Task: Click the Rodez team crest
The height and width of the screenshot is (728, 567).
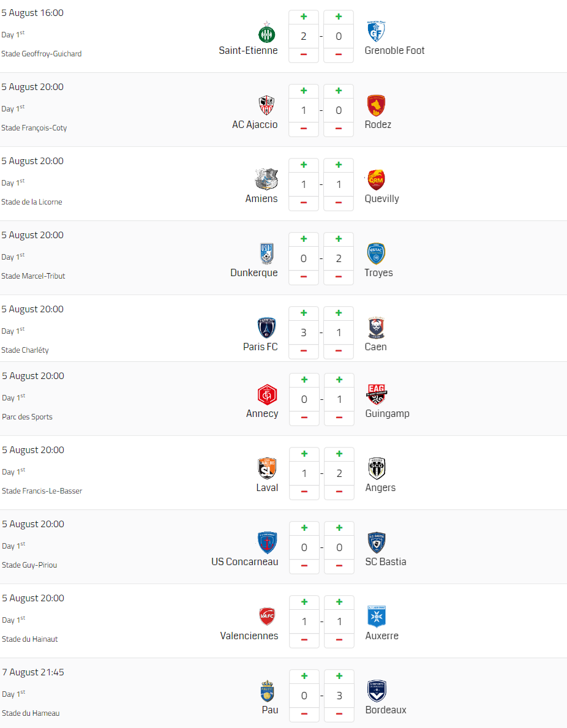Action: point(376,106)
